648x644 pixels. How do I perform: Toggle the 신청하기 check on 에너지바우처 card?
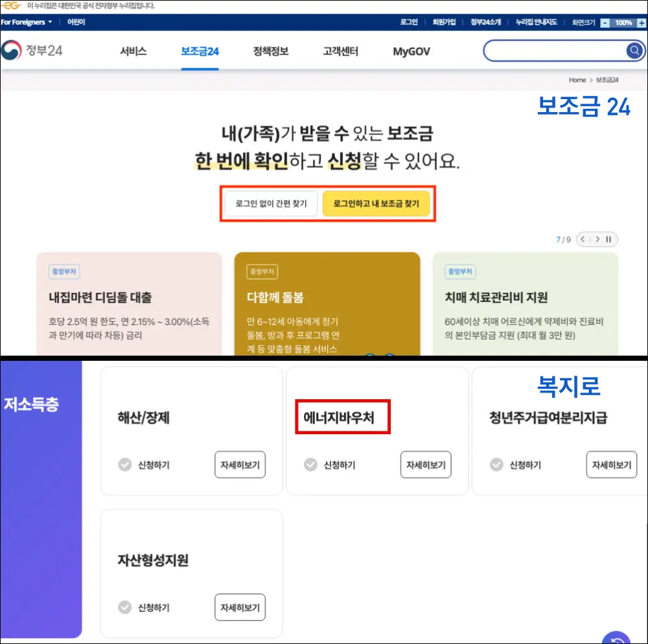coord(310,465)
